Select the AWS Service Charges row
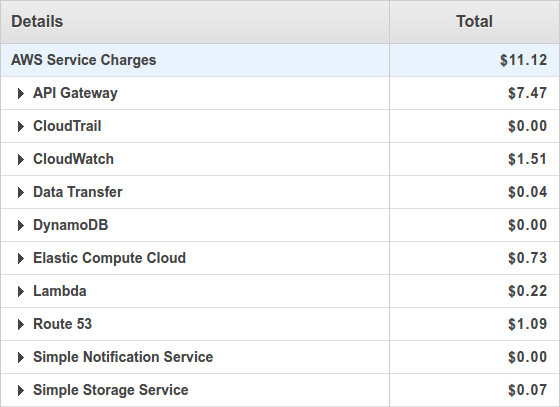Screen dimensions: 560x407 click(280, 60)
